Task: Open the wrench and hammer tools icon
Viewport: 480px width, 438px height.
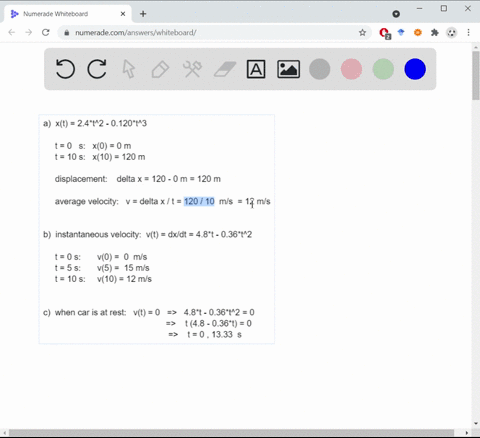Action: (x=192, y=69)
